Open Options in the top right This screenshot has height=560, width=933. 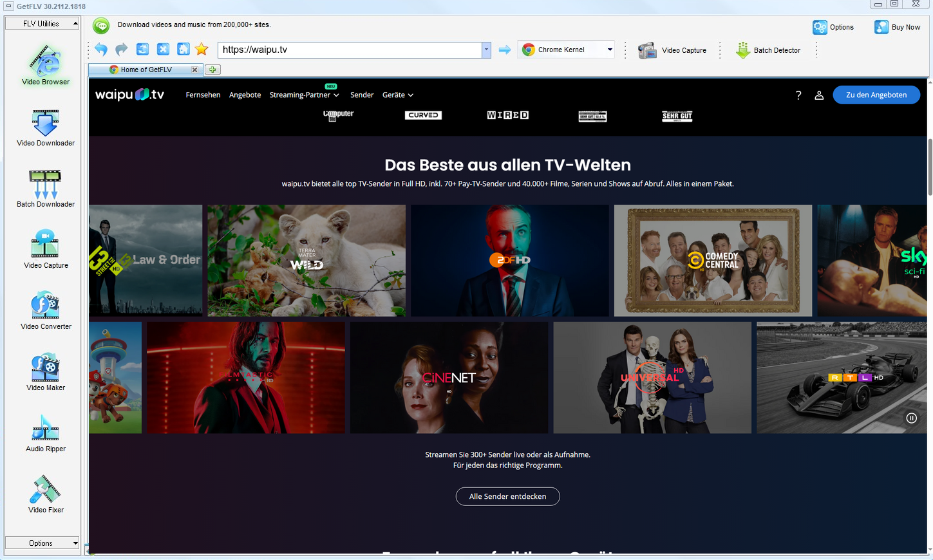(x=833, y=27)
